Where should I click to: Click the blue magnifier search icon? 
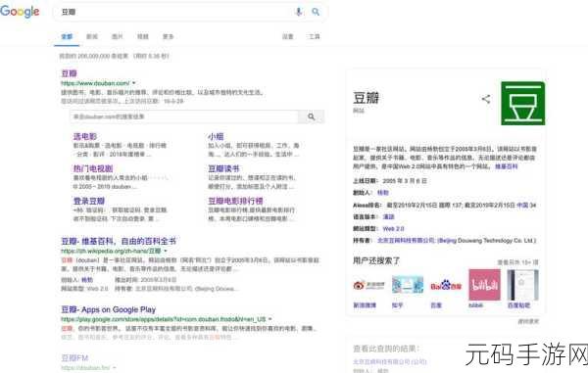pos(316,12)
